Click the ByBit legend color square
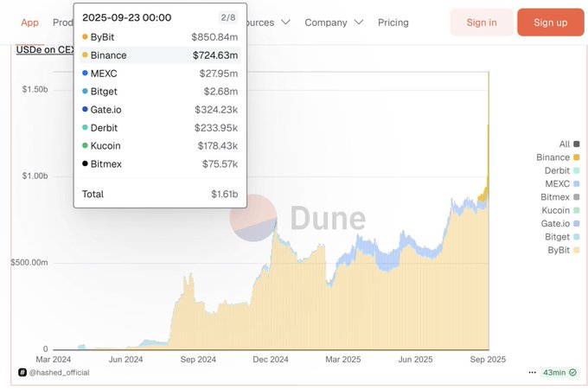Viewport: 588px width, 390px height. click(x=577, y=250)
